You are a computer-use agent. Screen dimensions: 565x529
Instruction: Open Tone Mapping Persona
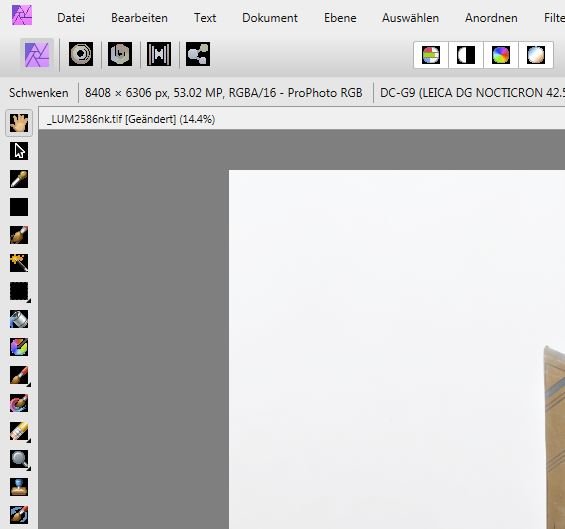click(159, 54)
